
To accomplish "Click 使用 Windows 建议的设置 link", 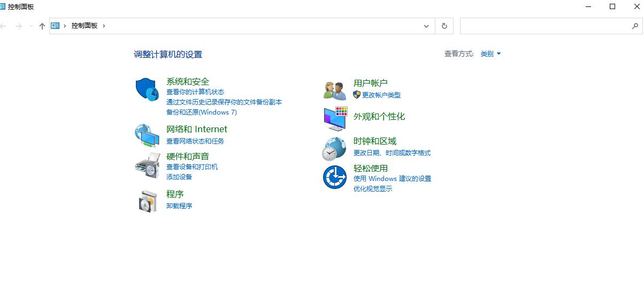I will click(x=393, y=179).
